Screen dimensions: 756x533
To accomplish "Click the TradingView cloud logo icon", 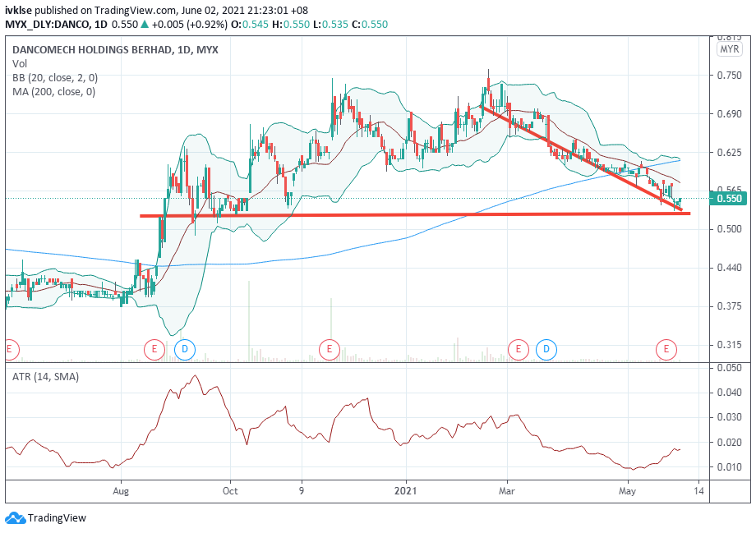I will click(15, 518).
